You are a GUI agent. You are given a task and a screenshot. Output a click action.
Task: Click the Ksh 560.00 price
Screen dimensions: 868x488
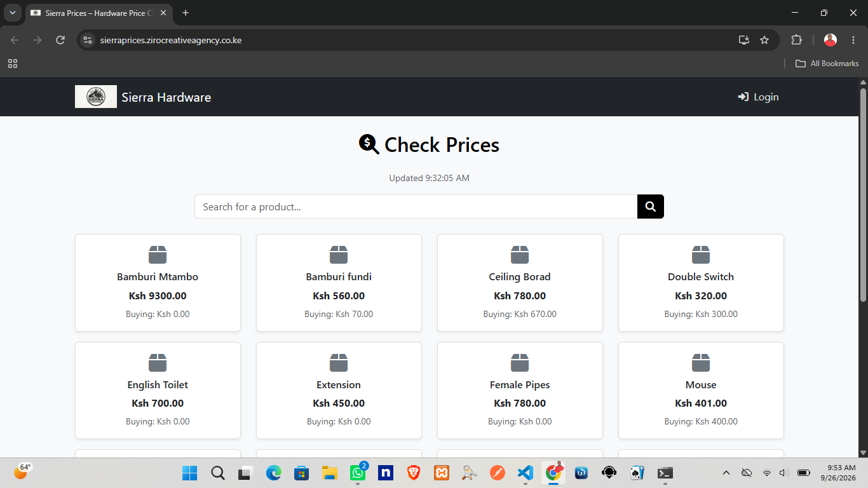[x=339, y=295]
